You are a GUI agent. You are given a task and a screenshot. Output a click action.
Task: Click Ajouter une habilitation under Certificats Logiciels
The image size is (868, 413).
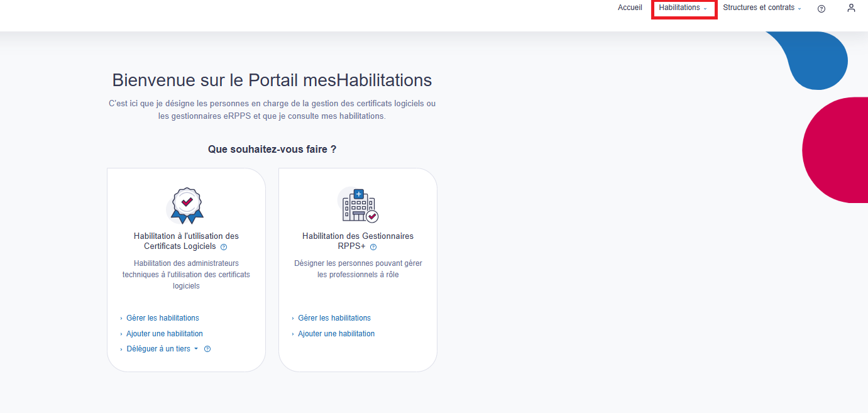click(x=165, y=334)
